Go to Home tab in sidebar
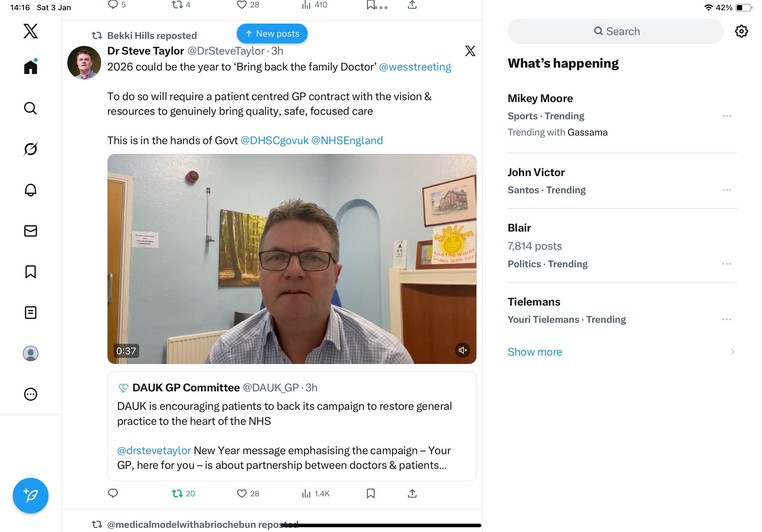This screenshot has height=532, width=762. pos(31,67)
